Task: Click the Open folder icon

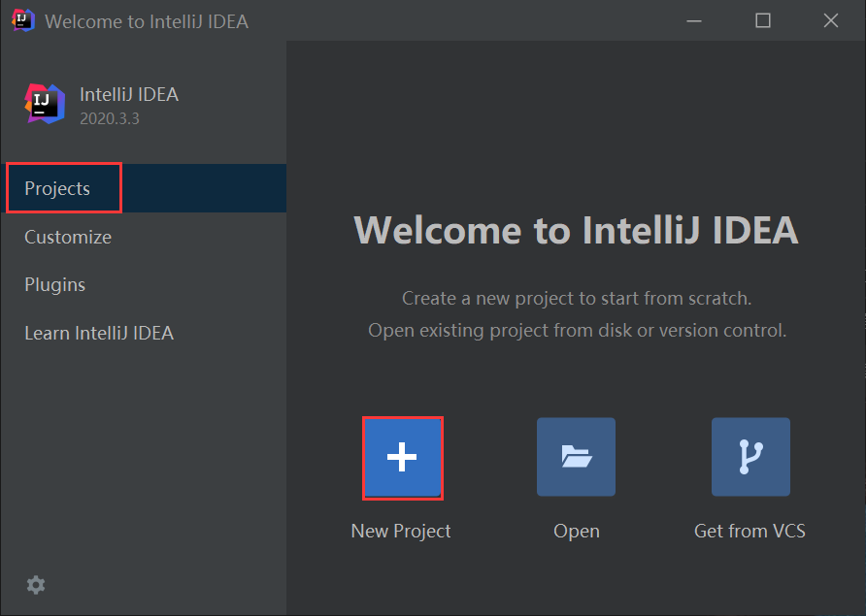Action: pyautogui.click(x=576, y=457)
